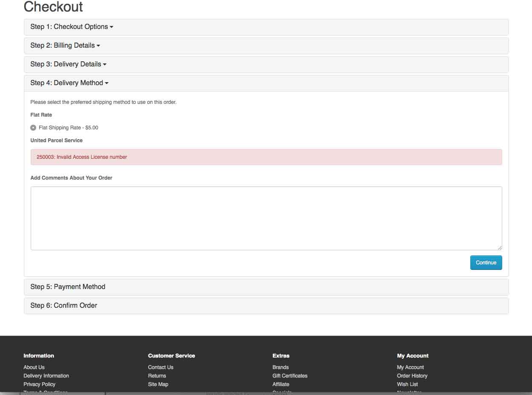Open Step 6: Confirm Order section
Screen dimensions: 532x395
tap(64, 306)
